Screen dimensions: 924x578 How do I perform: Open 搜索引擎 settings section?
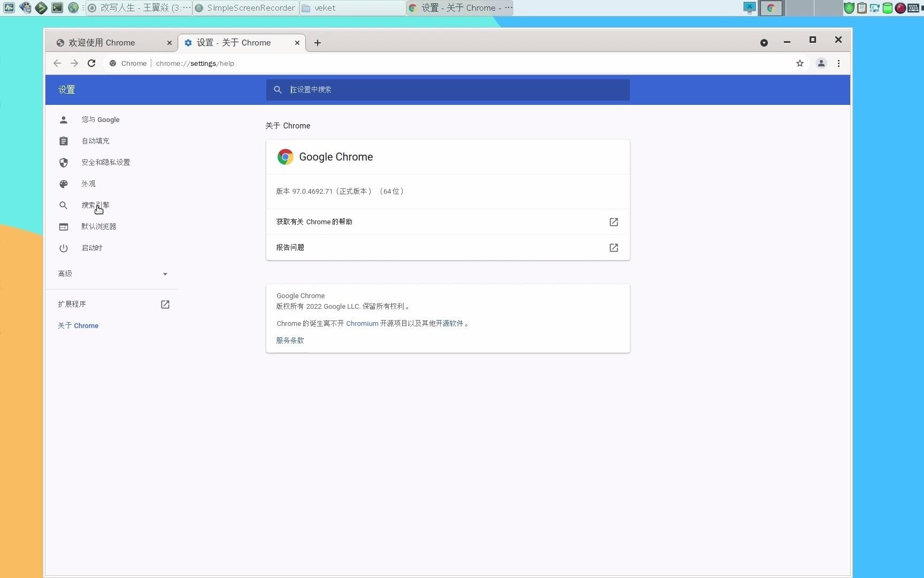95,205
